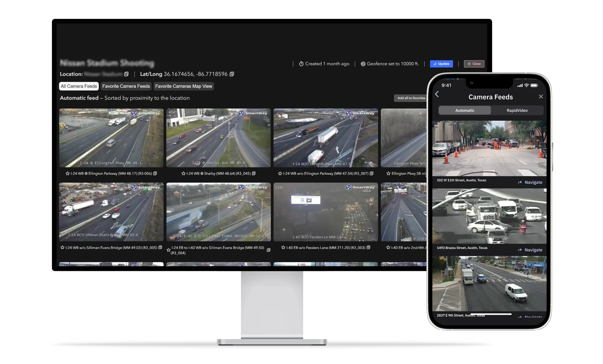Click the Update button on the monitor
The height and width of the screenshot is (364, 603).
point(441,64)
